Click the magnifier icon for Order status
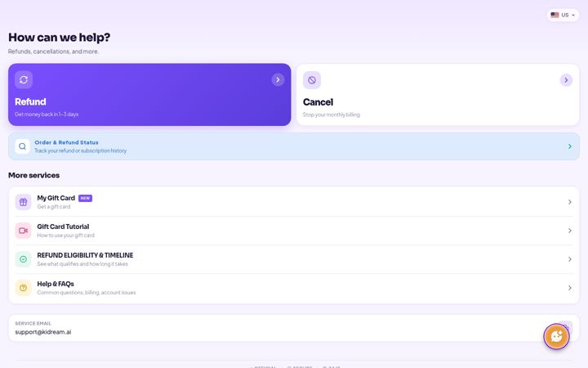This screenshot has height=368, width=588. click(23, 146)
